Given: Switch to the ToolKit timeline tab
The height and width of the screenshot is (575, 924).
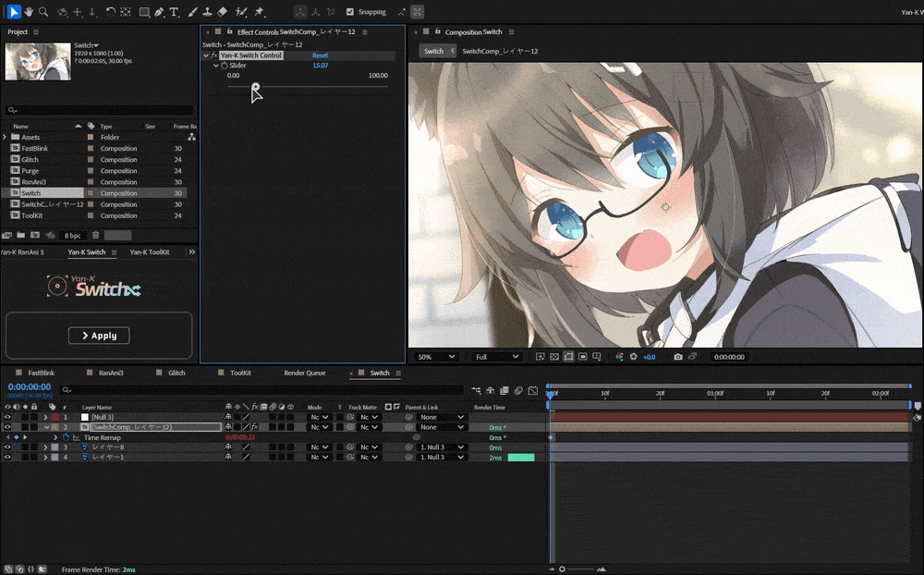Looking at the screenshot, I should coord(240,373).
